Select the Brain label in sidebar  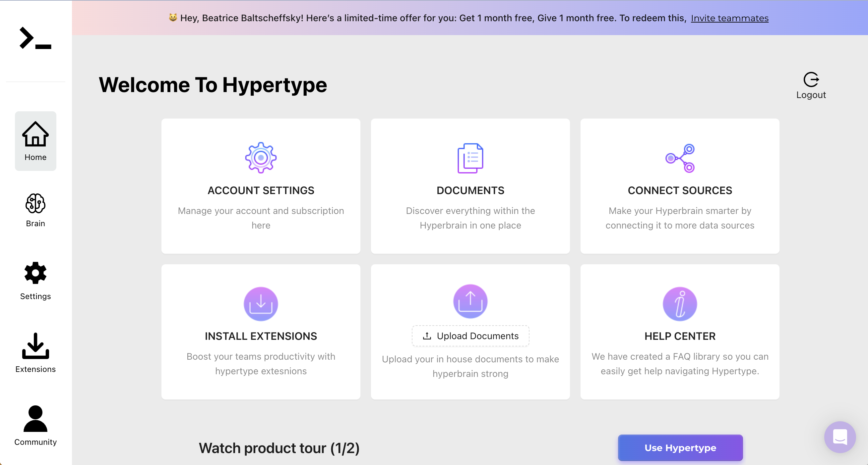35,224
